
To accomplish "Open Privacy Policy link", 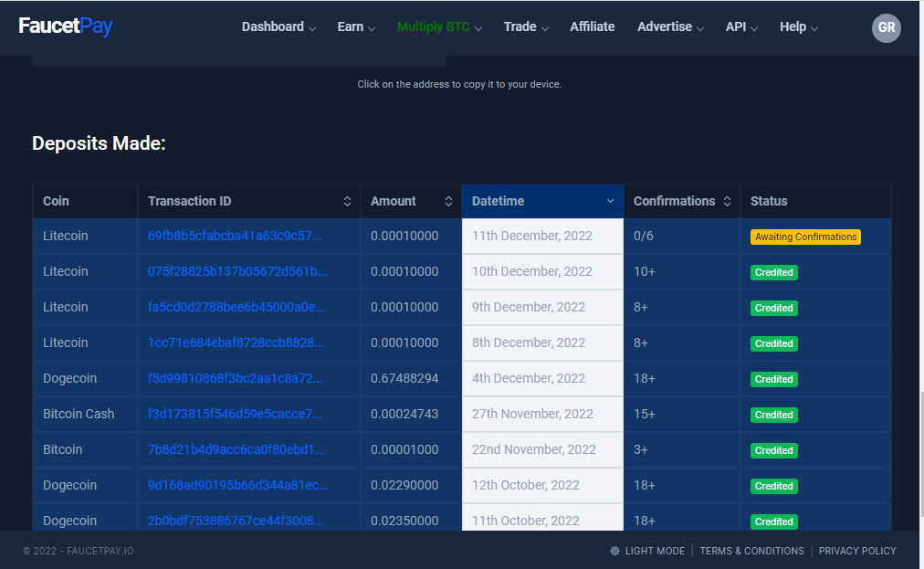I will [856, 551].
